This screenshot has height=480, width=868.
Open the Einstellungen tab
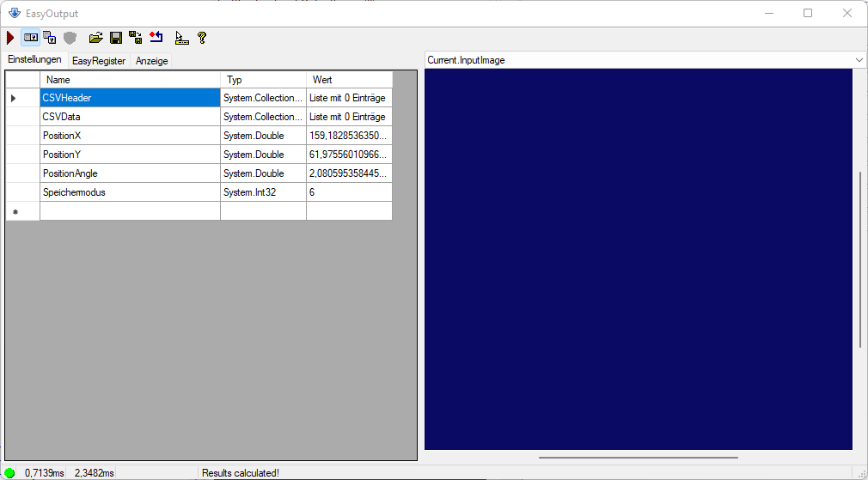(34, 60)
